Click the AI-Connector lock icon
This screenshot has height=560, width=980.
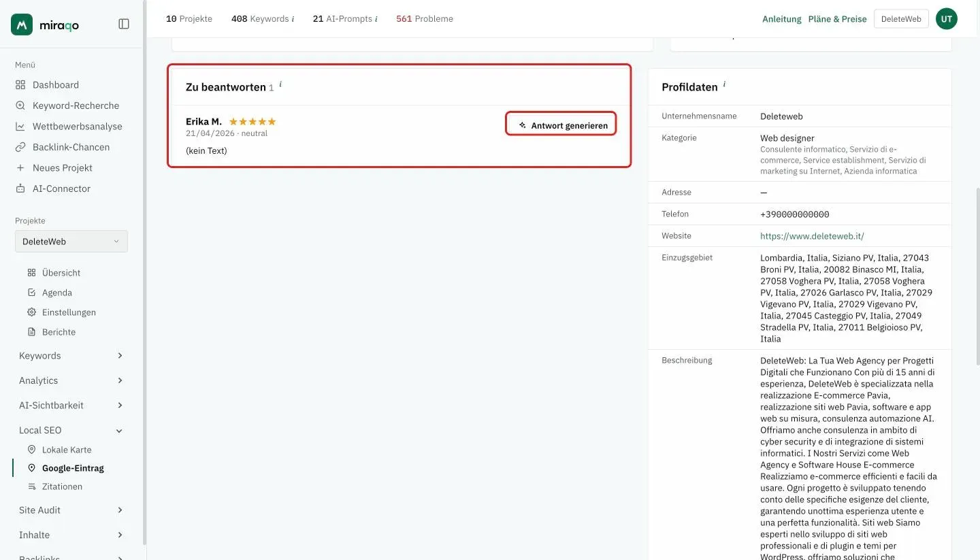point(20,188)
